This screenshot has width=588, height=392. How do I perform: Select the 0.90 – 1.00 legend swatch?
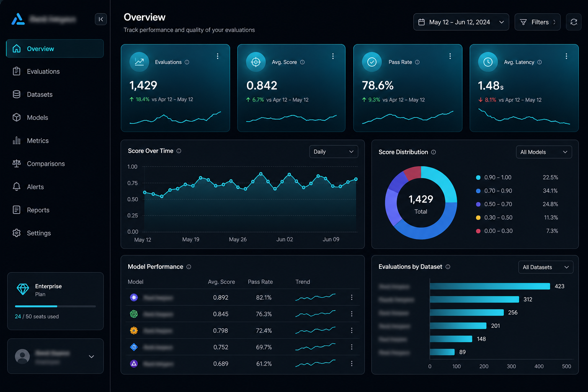click(478, 177)
